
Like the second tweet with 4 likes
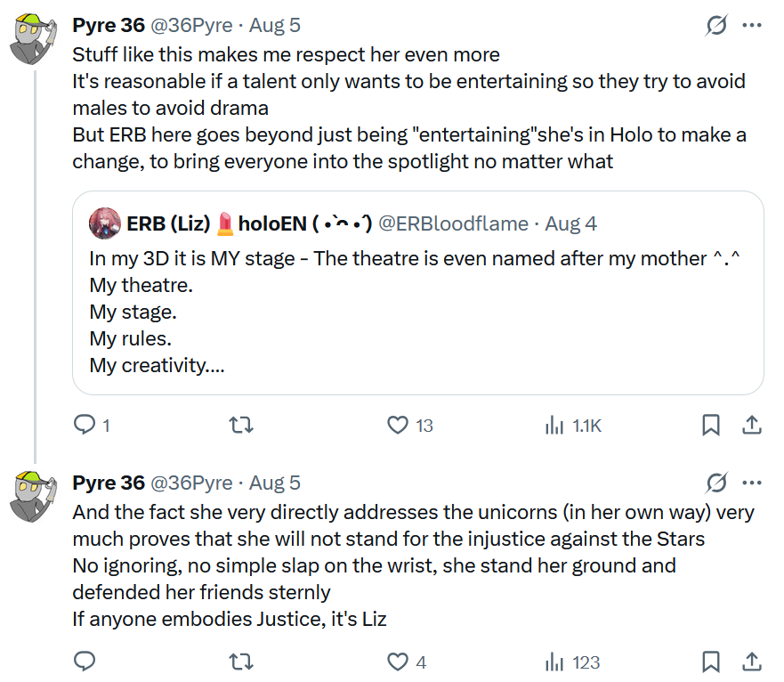click(x=398, y=662)
